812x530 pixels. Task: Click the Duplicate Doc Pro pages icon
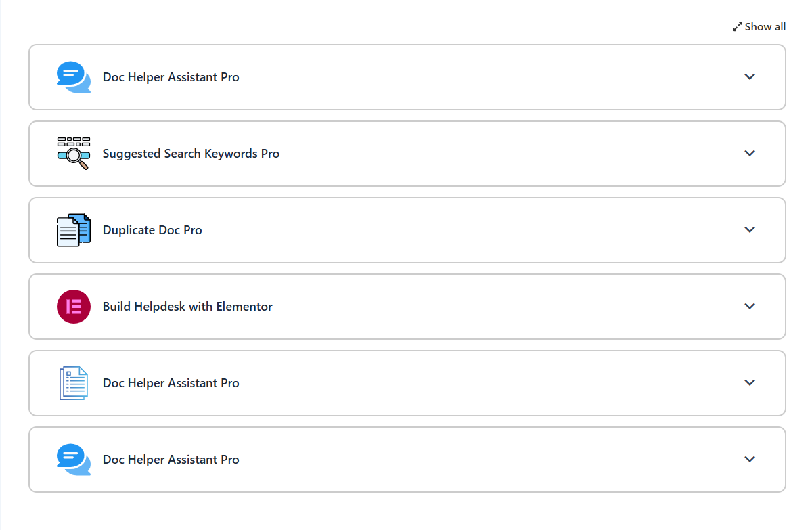click(73, 230)
